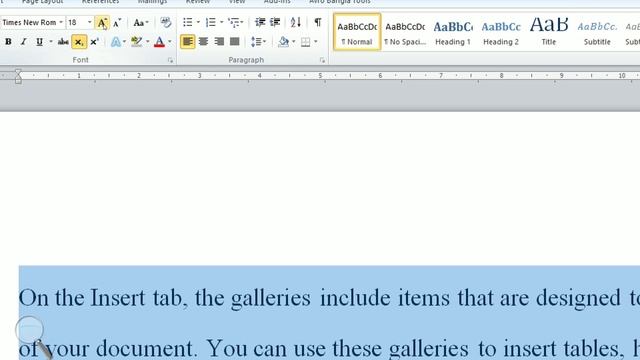
Task: Toggle strikethrough formatting
Action: (63, 42)
